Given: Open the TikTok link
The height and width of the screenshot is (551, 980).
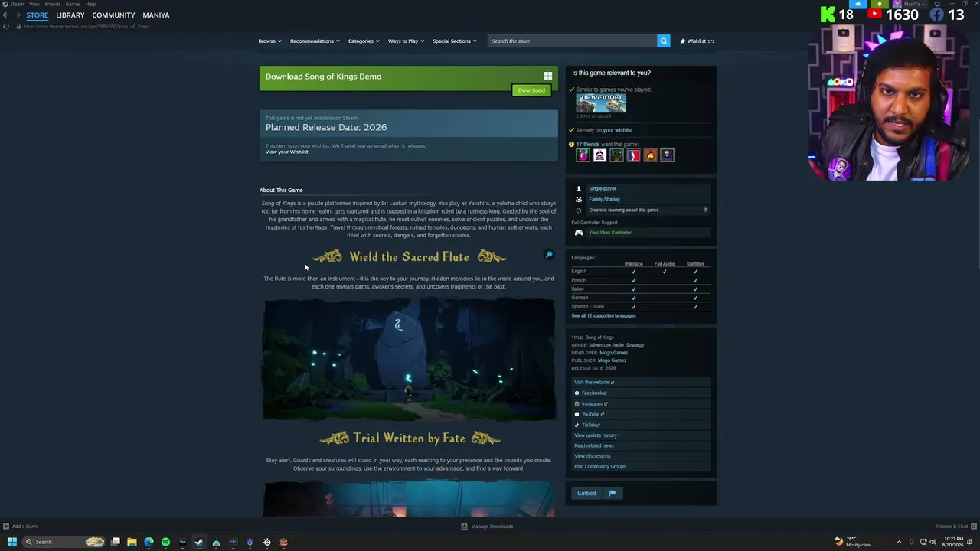Looking at the screenshot, I should tap(590, 425).
